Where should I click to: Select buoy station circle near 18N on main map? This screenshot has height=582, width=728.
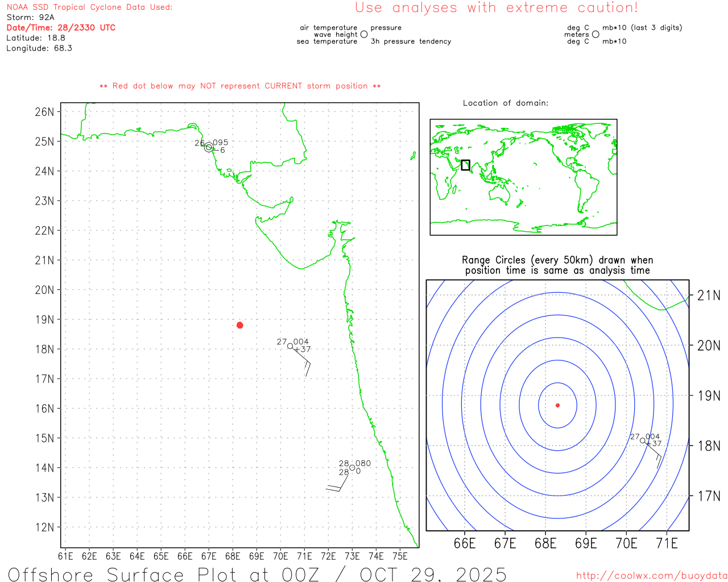[290, 346]
